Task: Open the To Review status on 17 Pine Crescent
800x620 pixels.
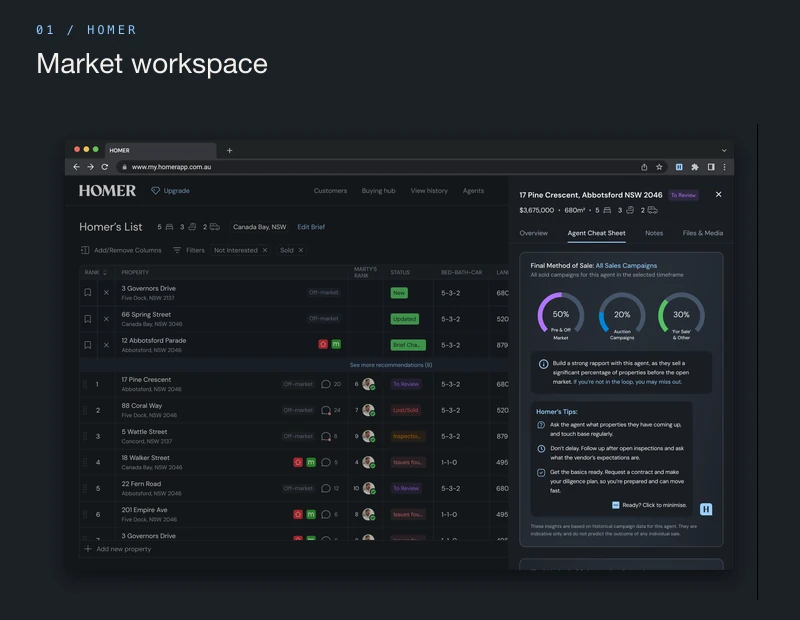Action: coord(406,384)
